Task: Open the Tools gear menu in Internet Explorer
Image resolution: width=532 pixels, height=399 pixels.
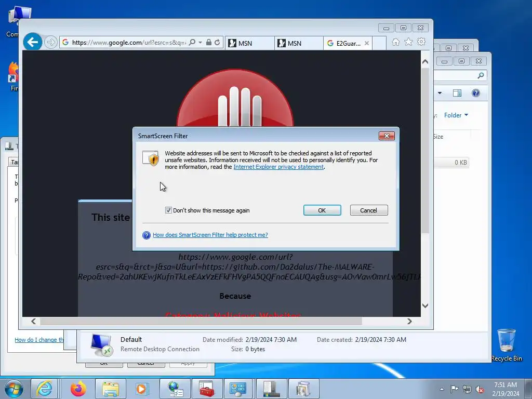Action: coord(421,42)
